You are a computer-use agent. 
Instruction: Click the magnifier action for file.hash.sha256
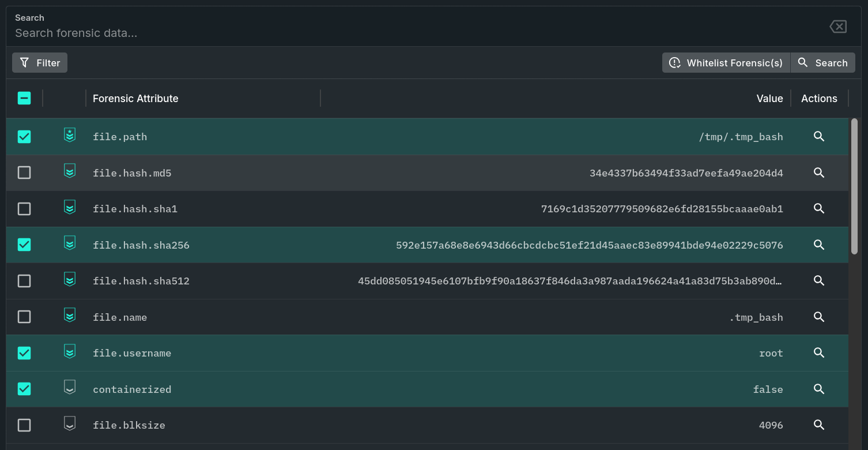[819, 245]
